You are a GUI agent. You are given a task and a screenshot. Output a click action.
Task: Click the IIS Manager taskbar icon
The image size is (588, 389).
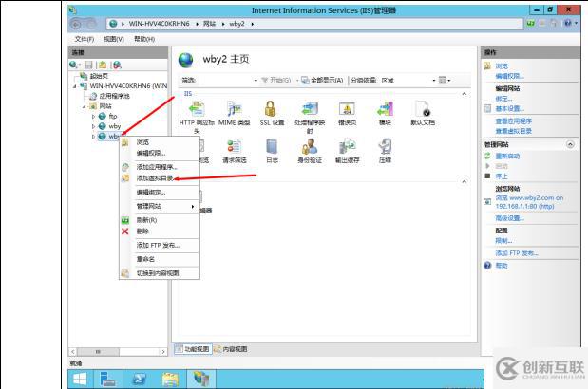pos(201,379)
